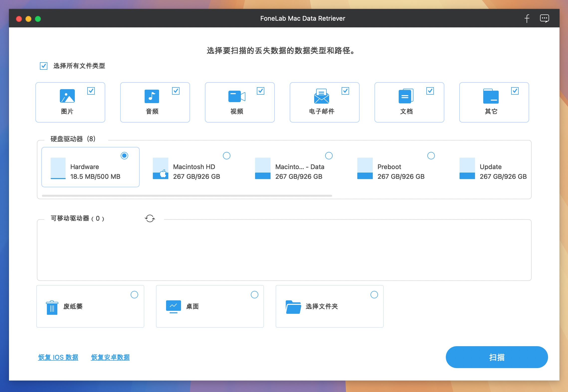The image size is (568, 392).
Task: Uncheck the 视频 (Video) checkbox
Action: tap(261, 91)
